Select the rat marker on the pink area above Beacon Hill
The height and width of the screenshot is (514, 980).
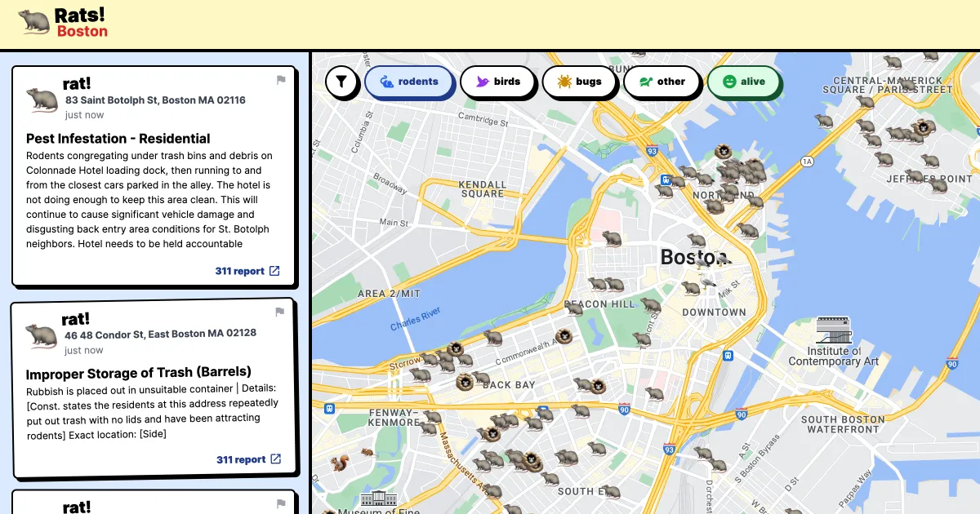coord(610,239)
